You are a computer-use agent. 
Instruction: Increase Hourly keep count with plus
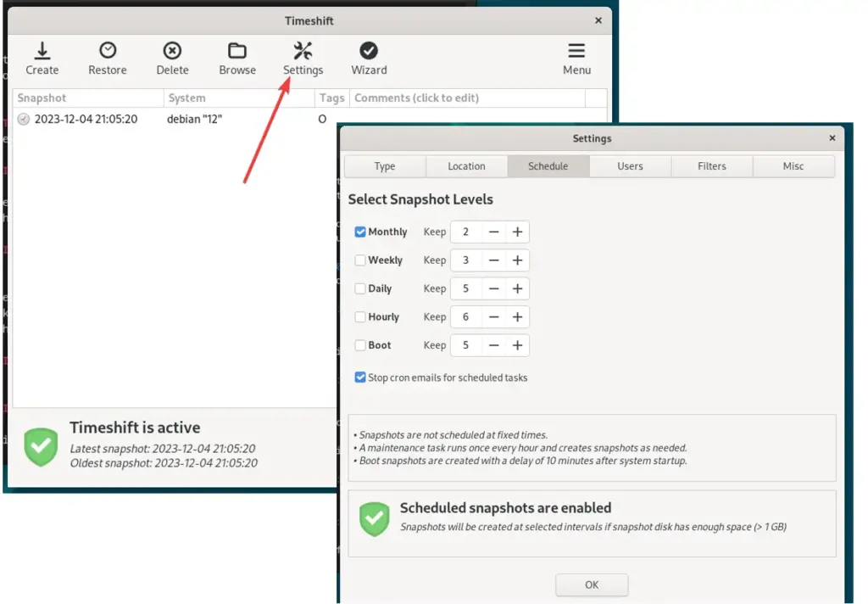518,316
